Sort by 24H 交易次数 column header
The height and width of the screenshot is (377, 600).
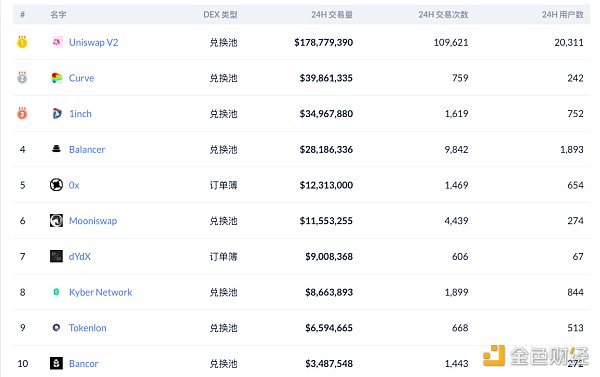443,15
